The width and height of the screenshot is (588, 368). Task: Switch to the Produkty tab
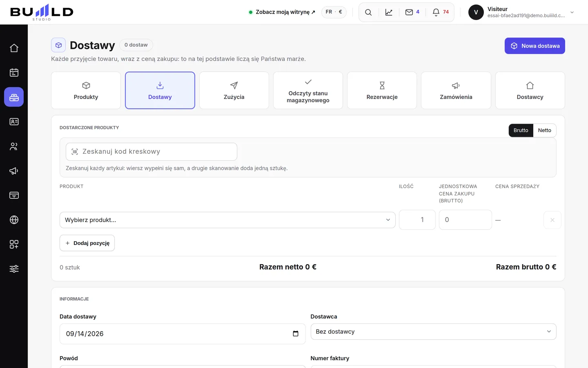click(x=86, y=90)
